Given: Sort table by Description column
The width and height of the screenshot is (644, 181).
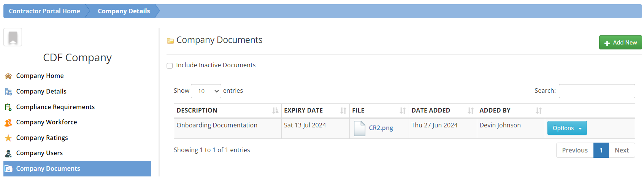Looking at the screenshot, I should pyautogui.click(x=227, y=111).
